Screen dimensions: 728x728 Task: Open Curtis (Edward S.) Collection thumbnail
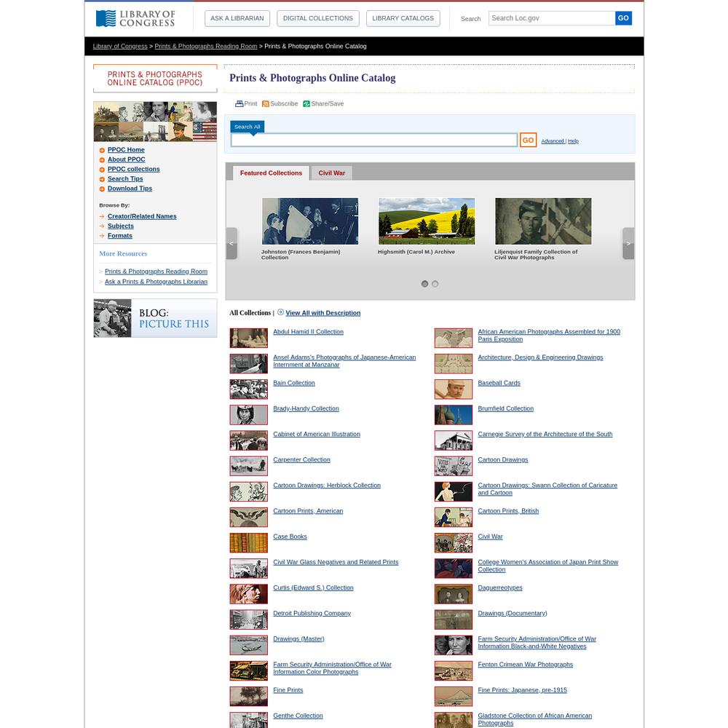[249, 594]
